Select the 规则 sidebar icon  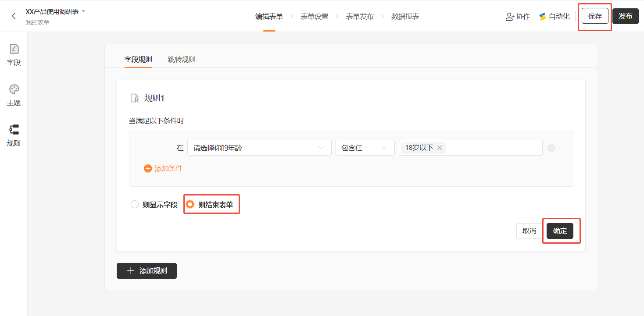pyautogui.click(x=14, y=129)
